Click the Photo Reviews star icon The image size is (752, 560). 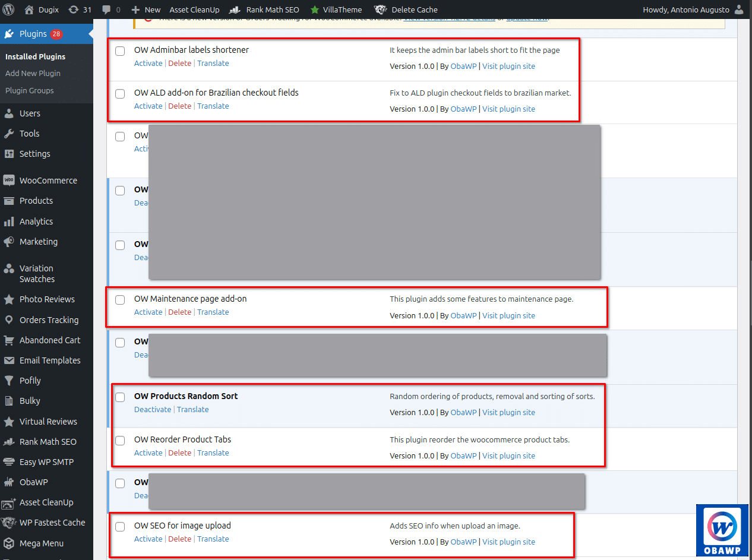coord(9,299)
